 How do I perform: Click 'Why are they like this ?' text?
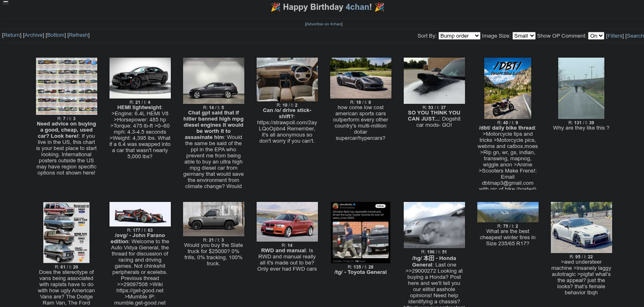[x=581, y=128]
